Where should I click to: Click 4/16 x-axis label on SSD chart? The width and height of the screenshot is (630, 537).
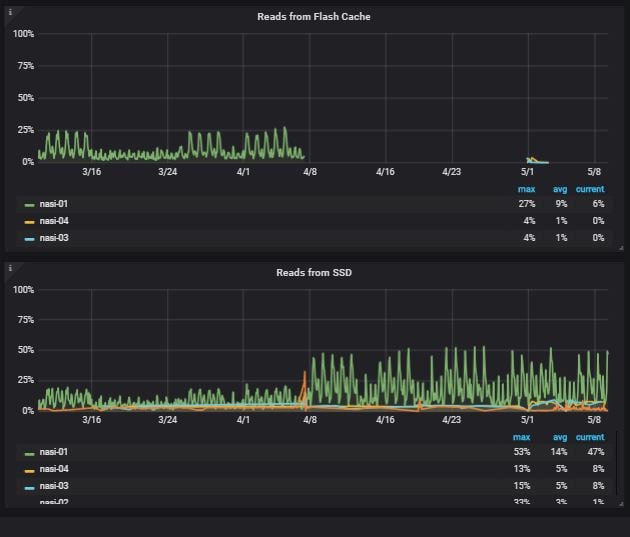pos(385,420)
